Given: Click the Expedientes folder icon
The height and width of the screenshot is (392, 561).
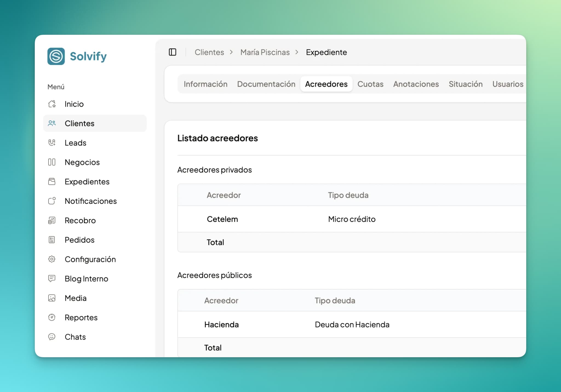Looking at the screenshot, I should tap(52, 182).
